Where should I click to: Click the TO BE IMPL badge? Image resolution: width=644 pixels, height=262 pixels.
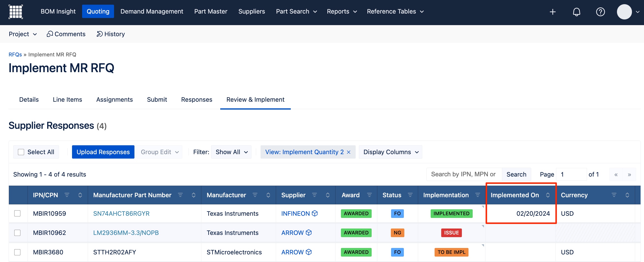[452, 252]
